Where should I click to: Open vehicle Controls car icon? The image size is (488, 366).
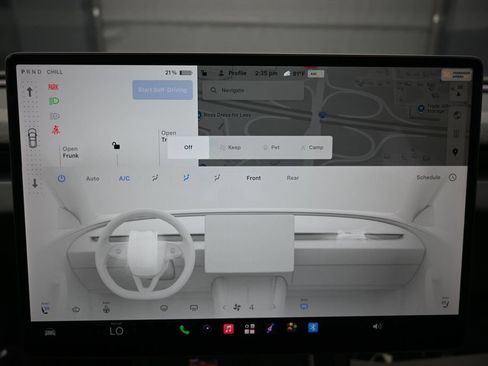tap(50, 332)
